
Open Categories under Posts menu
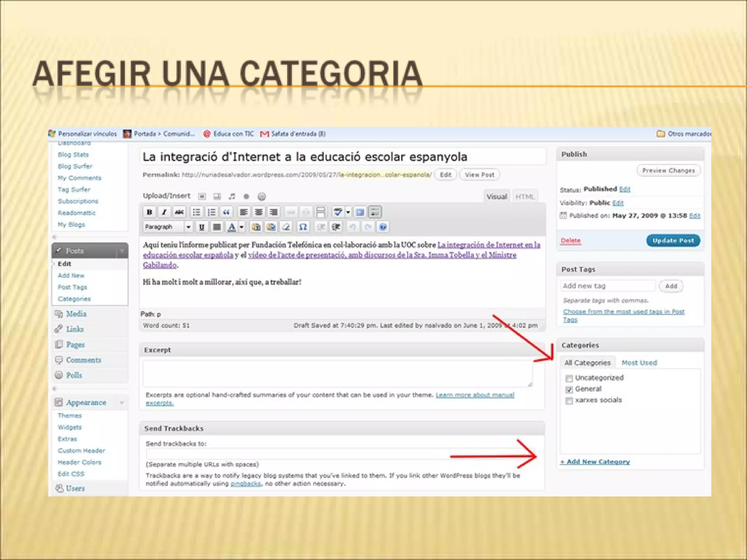pyautogui.click(x=74, y=299)
